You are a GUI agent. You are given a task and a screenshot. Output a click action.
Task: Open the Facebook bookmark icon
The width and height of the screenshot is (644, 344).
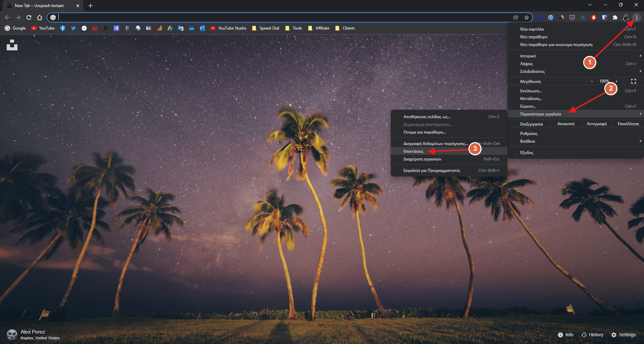(x=63, y=28)
